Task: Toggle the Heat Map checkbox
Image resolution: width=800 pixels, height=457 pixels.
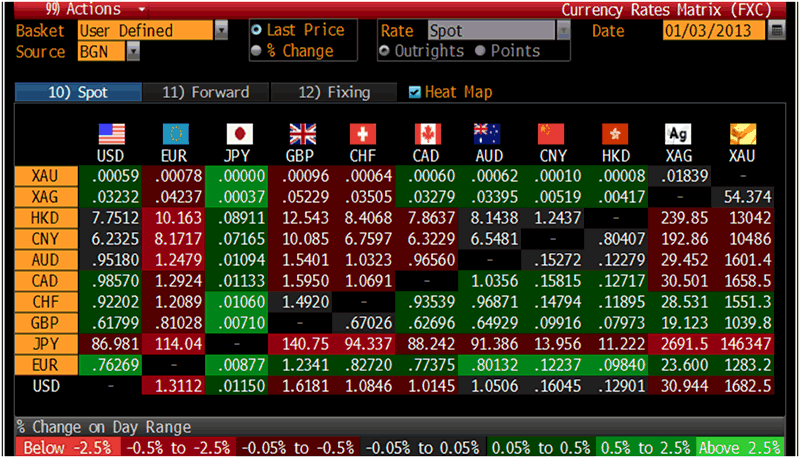Action: (x=415, y=92)
